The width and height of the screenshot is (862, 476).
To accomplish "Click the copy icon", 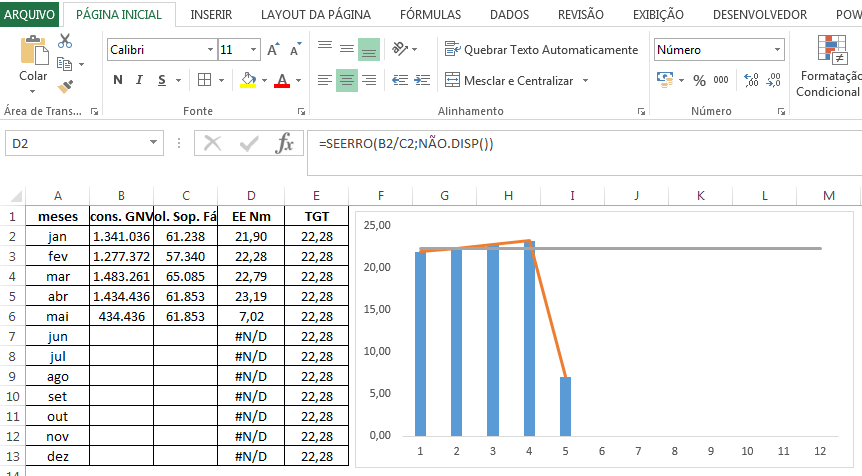I will 65,64.
